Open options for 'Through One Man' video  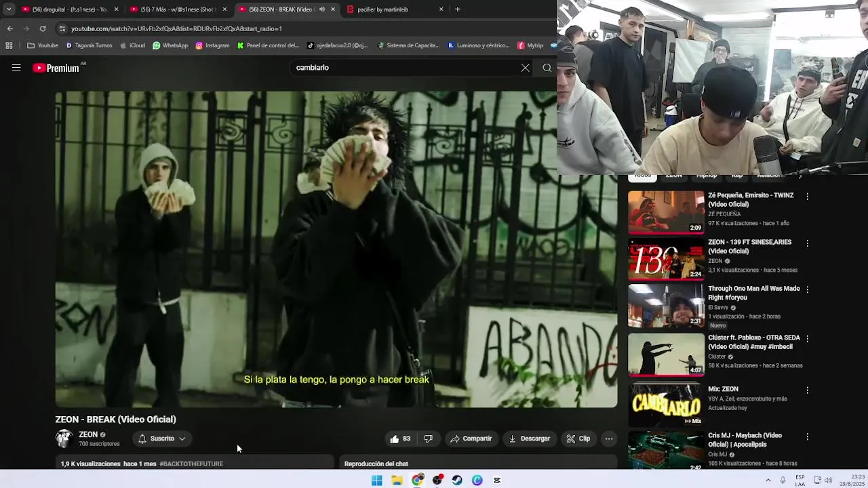pos(807,289)
